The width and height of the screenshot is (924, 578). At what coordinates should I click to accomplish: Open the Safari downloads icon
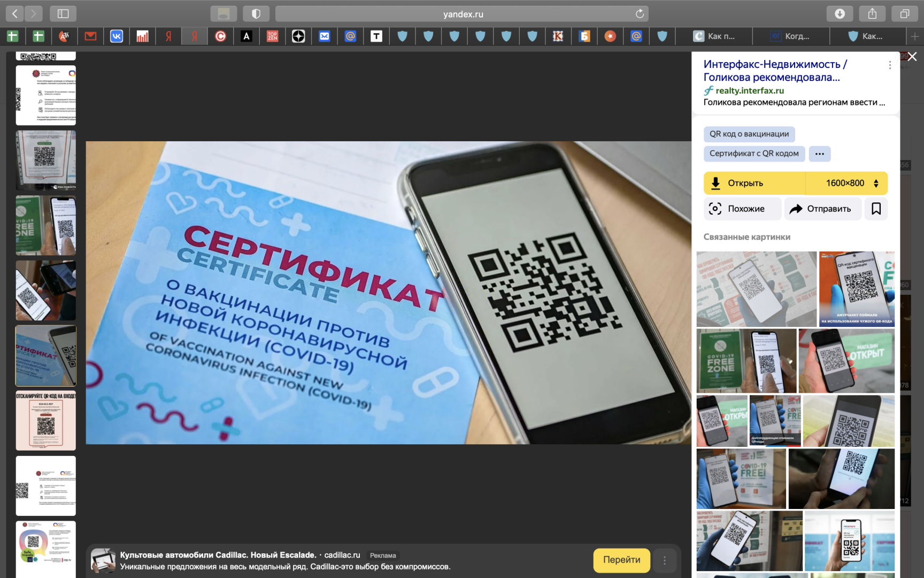(840, 13)
